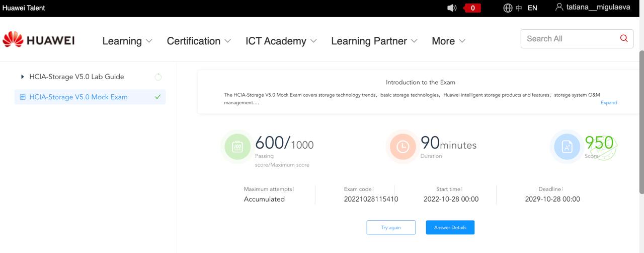Click the globe language icon
644x253 pixels.
pyautogui.click(x=508, y=8)
